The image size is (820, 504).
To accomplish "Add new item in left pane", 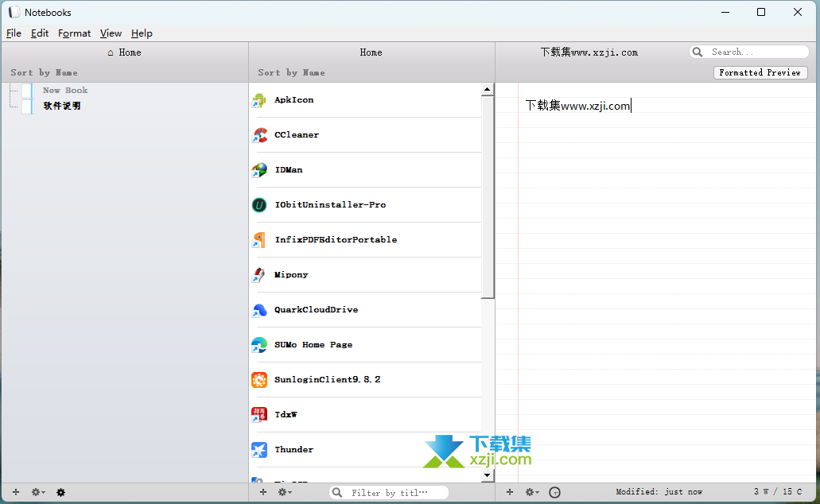I will point(16,492).
